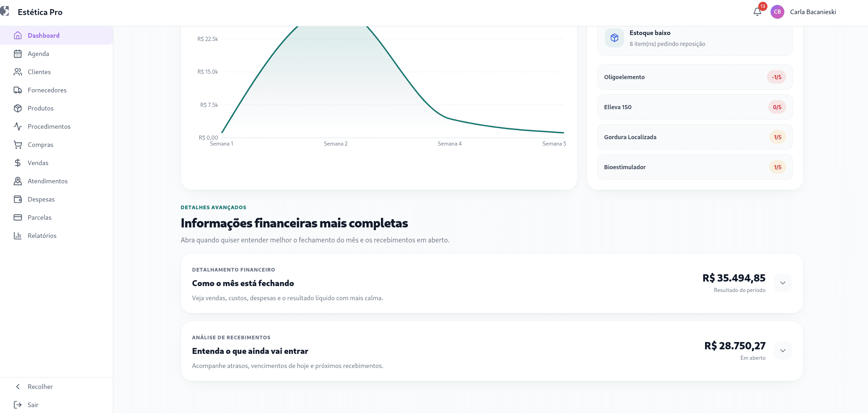Click the Recolher left chevron icon
The image size is (868, 413).
18,387
